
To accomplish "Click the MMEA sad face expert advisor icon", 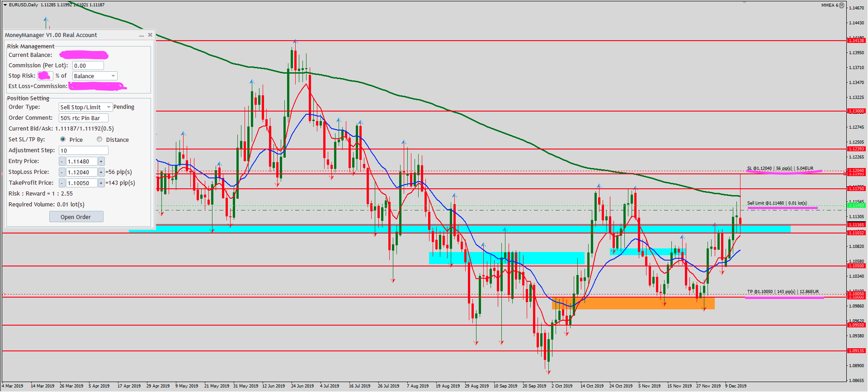I will (842, 5).
